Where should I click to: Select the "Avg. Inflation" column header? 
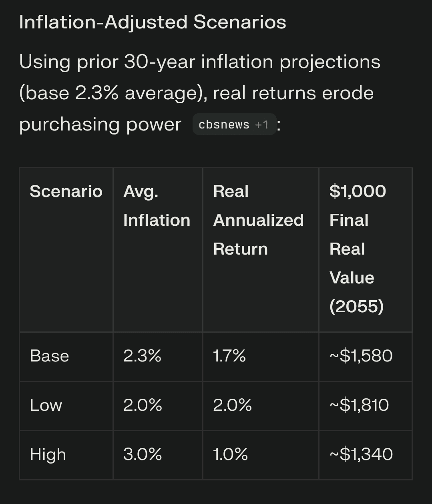157,206
